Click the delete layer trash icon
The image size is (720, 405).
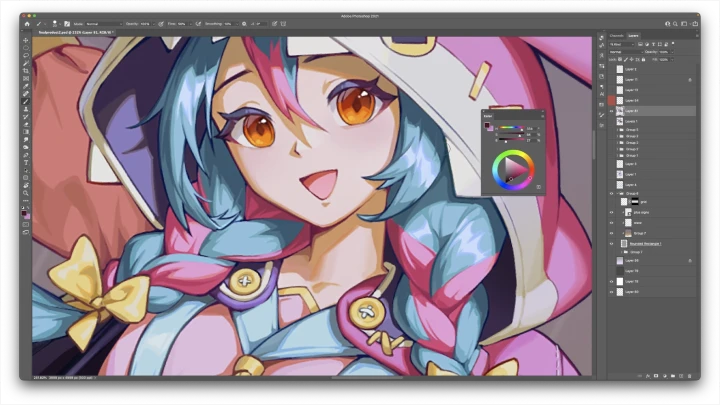(690, 377)
